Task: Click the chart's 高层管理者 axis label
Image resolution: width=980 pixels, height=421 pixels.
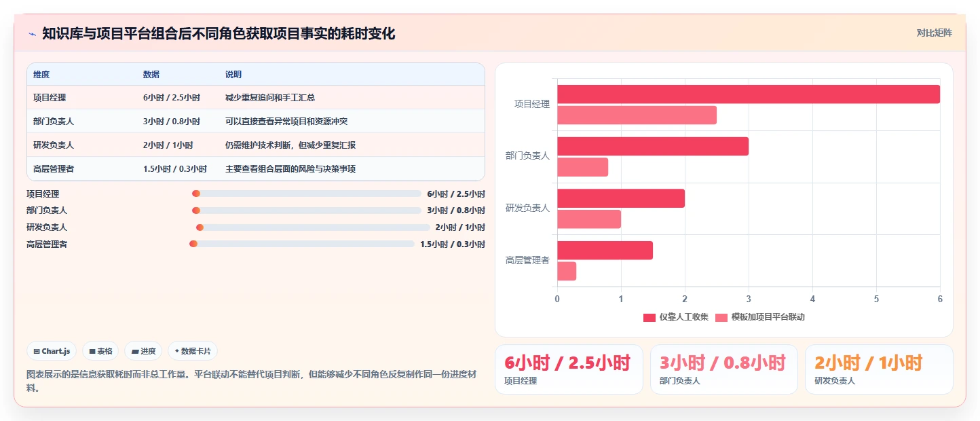Action: [x=527, y=260]
